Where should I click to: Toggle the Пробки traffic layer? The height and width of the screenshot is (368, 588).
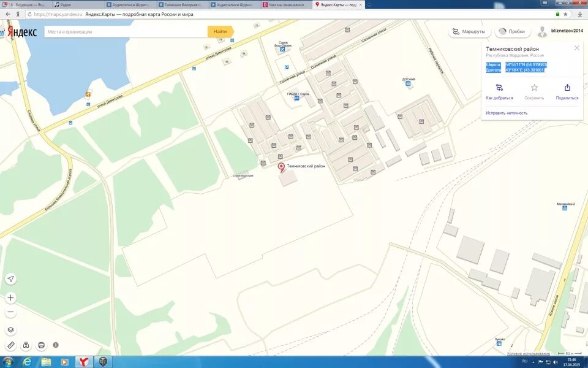click(513, 31)
